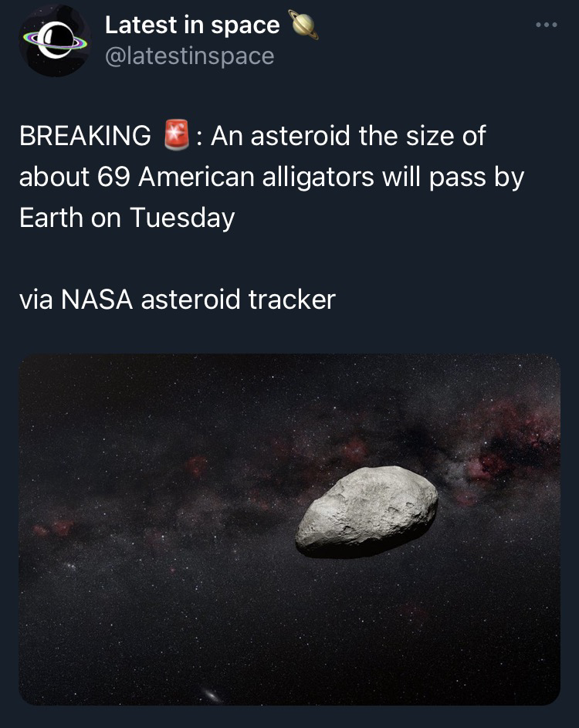
Task: Click the red siren emoji after BREAKING
Action: point(178,137)
